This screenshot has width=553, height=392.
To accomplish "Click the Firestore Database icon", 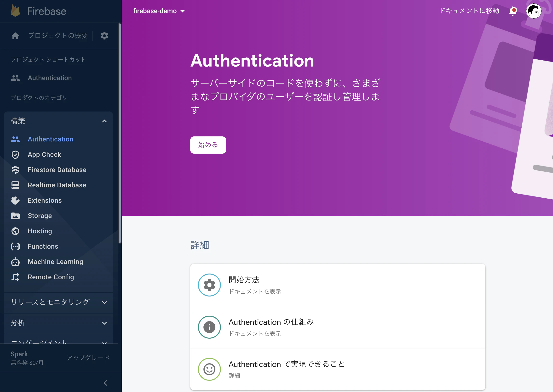I will [15, 170].
